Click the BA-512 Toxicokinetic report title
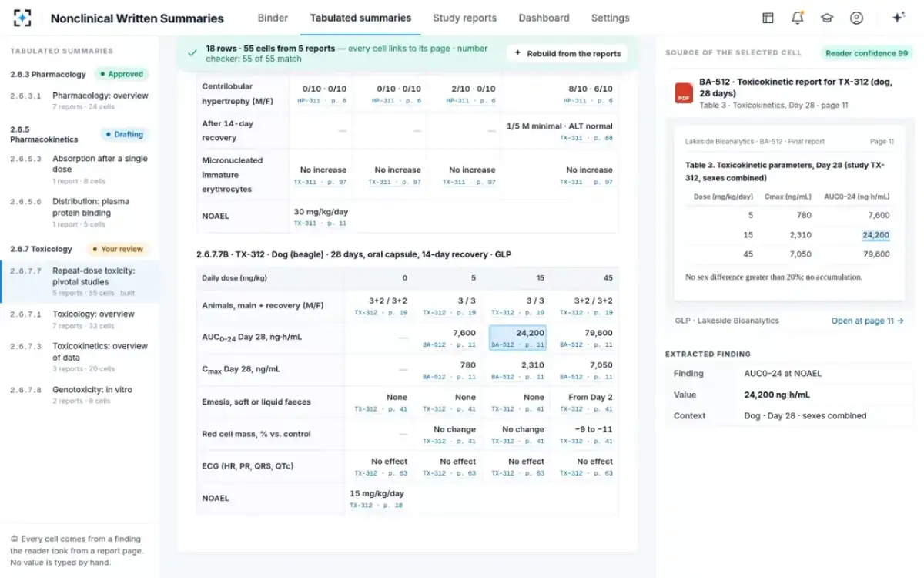This screenshot has height=578, width=924. tap(795, 87)
